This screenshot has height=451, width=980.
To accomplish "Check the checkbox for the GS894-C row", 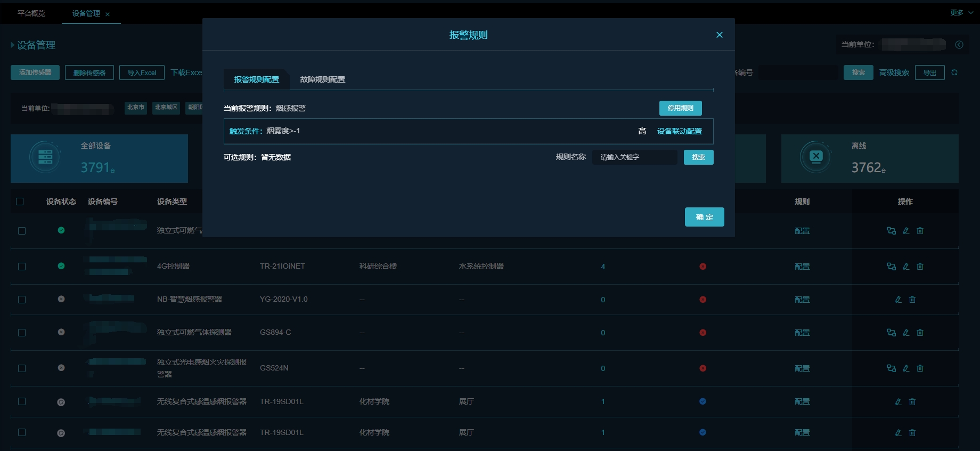I will pyautogui.click(x=22, y=333).
